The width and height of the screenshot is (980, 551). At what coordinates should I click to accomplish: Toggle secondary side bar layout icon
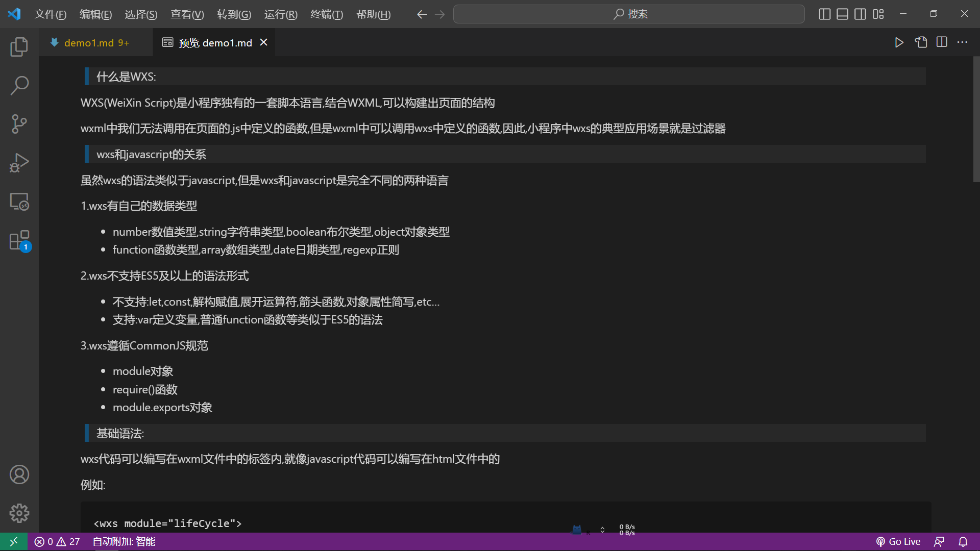pos(860,14)
